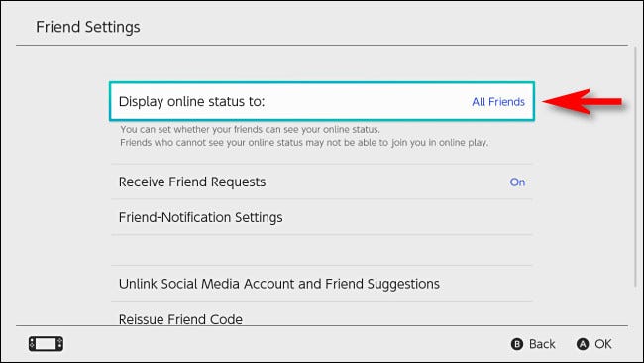644x363 pixels.
Task: Select the Display online status to label
Action: click(191, 101)
